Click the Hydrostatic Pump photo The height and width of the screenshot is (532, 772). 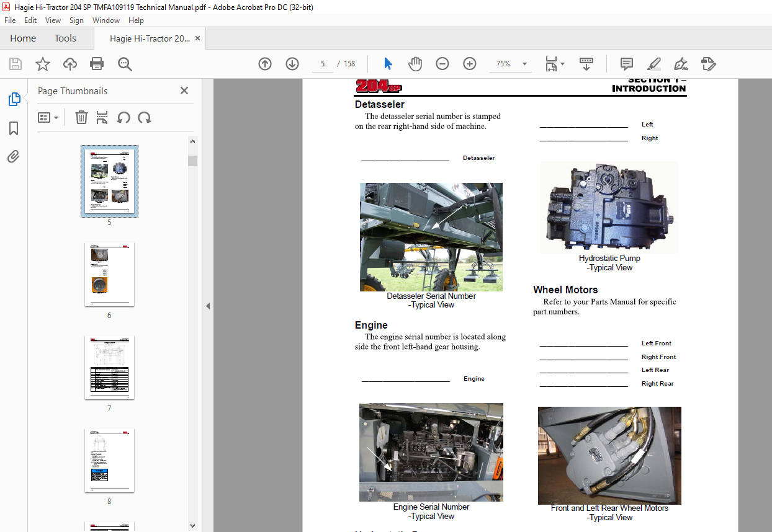[x=609, y=207]
